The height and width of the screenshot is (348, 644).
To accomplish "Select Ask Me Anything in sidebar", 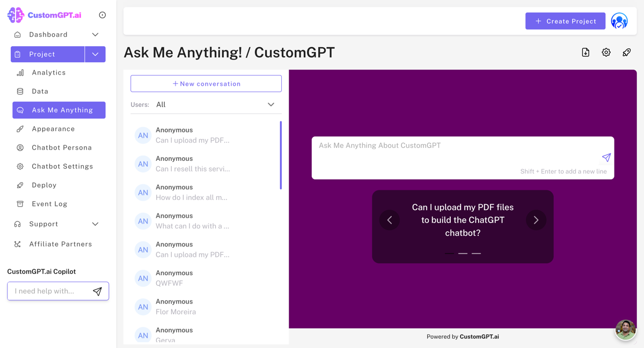I will click(x=59, y=110).
